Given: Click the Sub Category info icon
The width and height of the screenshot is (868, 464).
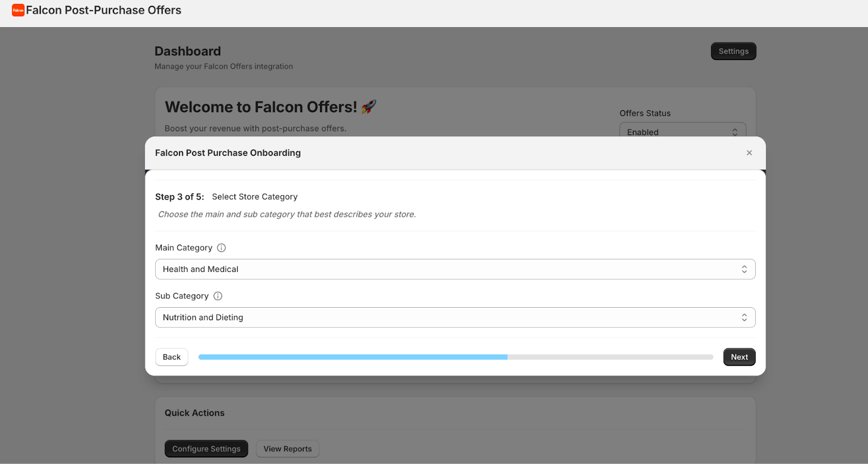Looking at the screenshot, I should pos(218,296).
